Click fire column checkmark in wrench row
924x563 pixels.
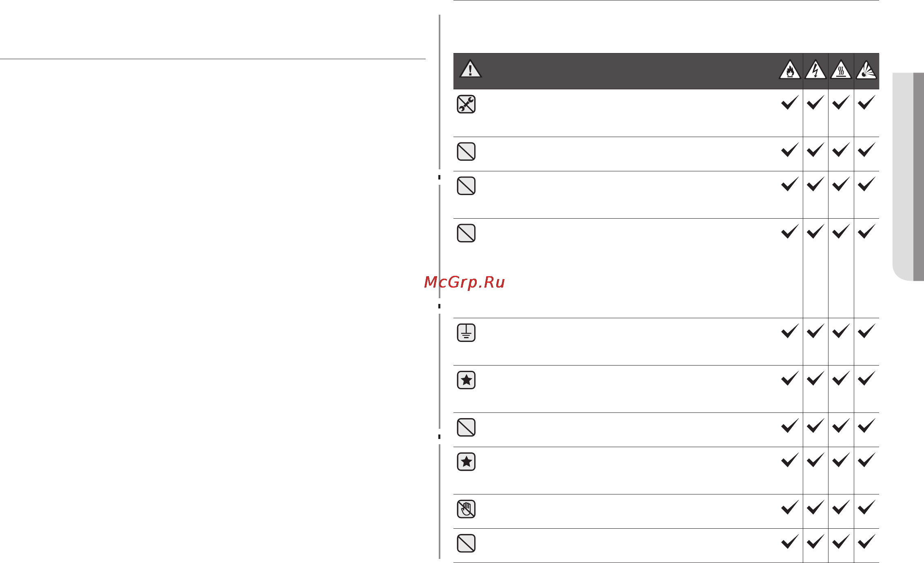790,102
